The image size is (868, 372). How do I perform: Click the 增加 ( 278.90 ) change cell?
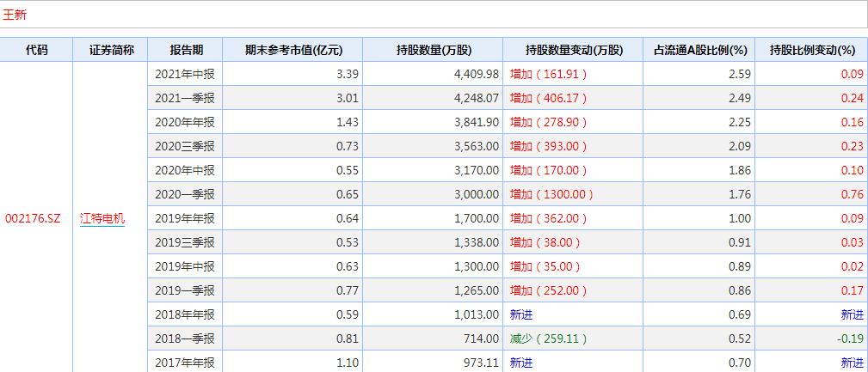pyautogui.click(x=573, y=122)
